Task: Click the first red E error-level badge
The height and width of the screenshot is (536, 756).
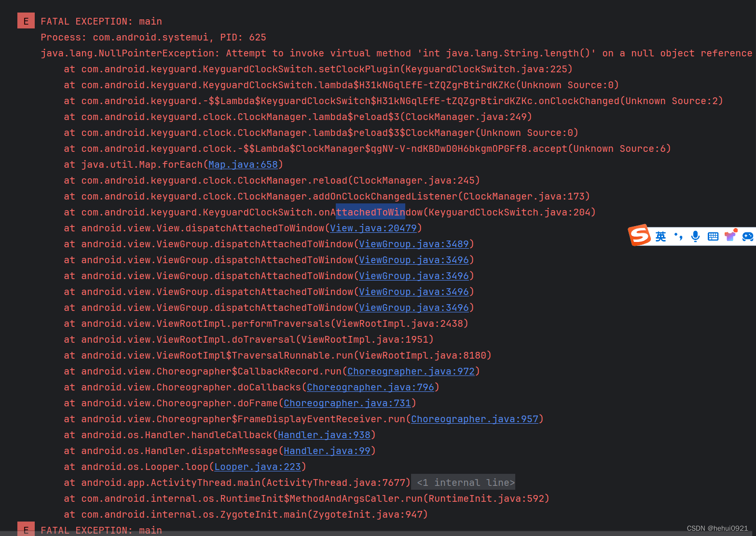Action: point(26,21)
